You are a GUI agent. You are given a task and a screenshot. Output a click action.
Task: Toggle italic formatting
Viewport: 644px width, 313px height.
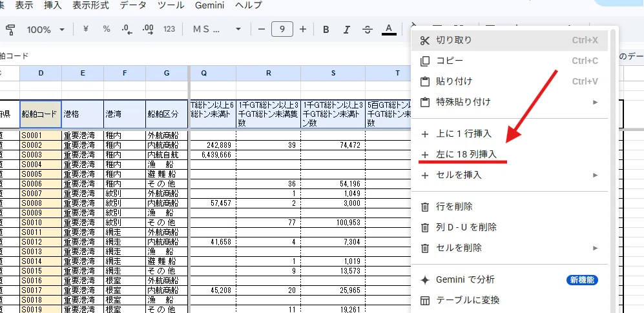(x=347, y=30)
